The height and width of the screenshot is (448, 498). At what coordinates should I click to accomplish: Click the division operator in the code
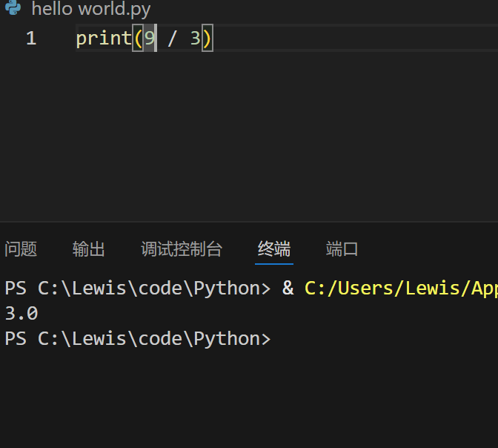click(172, 39)
